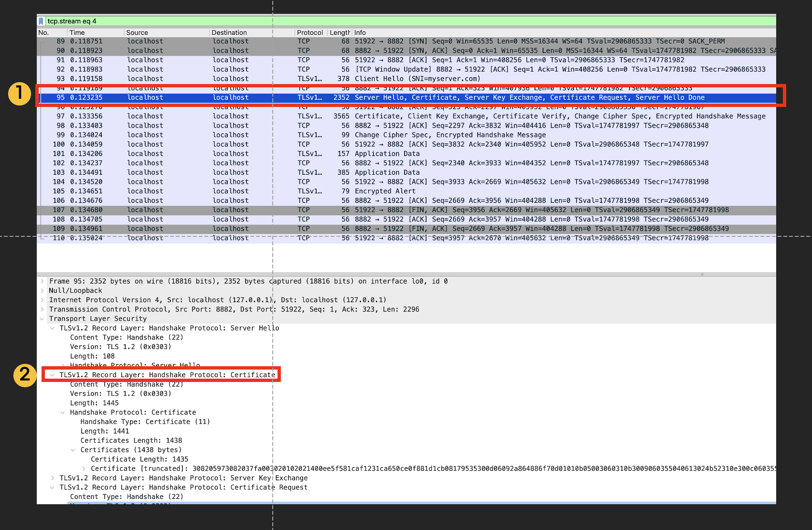812x530 pixels.
Task: Select packet 100 ACK Seq=3832 row
Action: click(x=406, y=144)
